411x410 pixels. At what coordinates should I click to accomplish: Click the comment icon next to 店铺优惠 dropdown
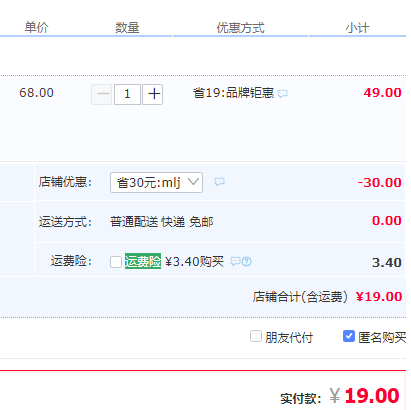(219, 182)
